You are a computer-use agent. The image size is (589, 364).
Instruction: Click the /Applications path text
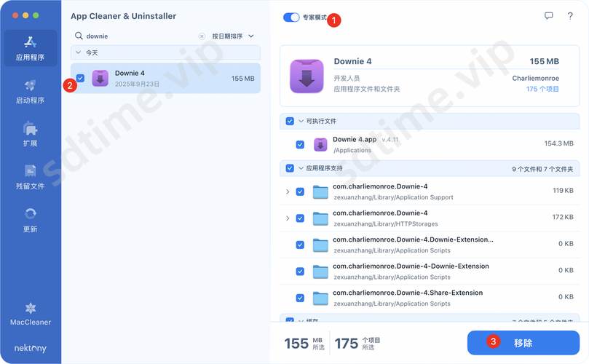tap(352, 150)
